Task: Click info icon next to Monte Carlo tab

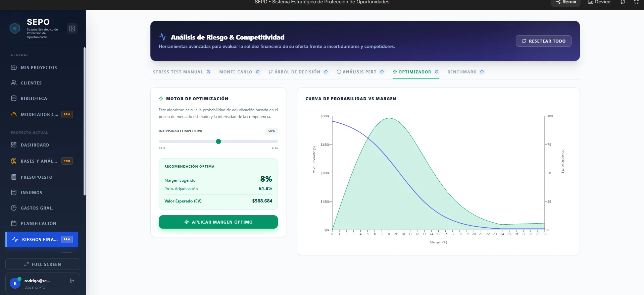Action: click(x=258, y=72)
